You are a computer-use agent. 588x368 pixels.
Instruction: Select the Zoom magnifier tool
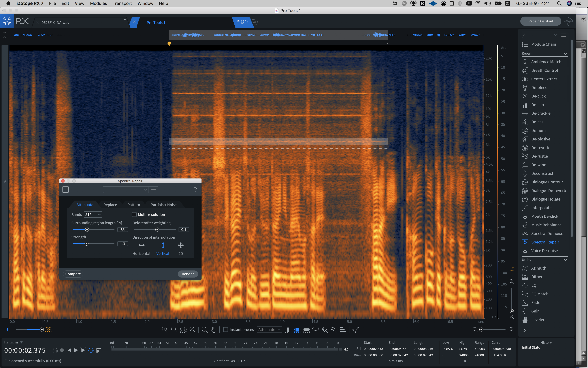pos(205,330)
